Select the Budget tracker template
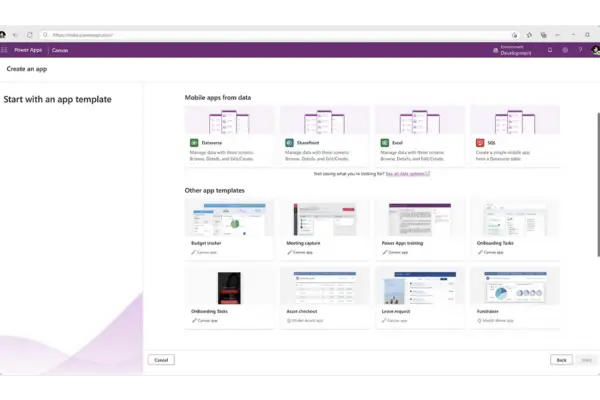Image resolution: width=600 pixels, height=400 pixels. (229, 229)
